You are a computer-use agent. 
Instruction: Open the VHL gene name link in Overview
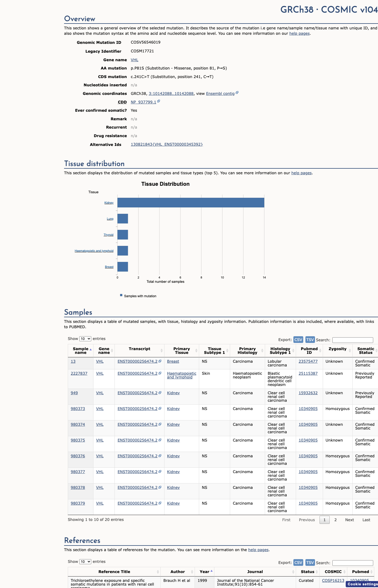click(x=135, y=60)
